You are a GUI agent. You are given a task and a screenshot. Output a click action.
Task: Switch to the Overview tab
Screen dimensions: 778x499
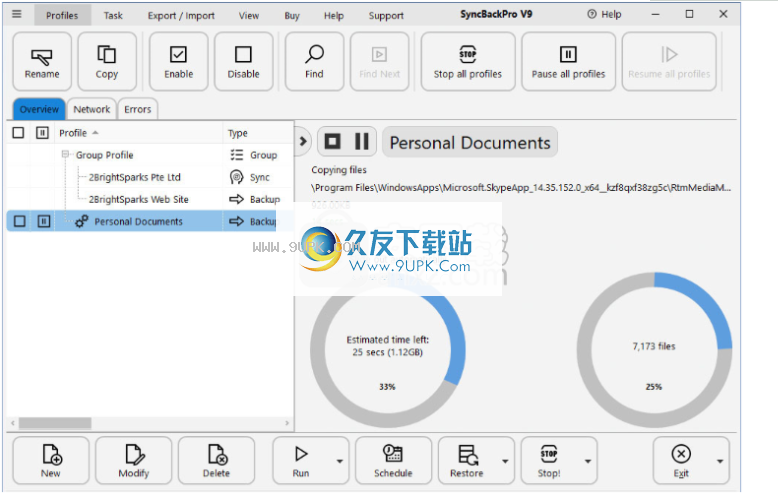(39, 109)
